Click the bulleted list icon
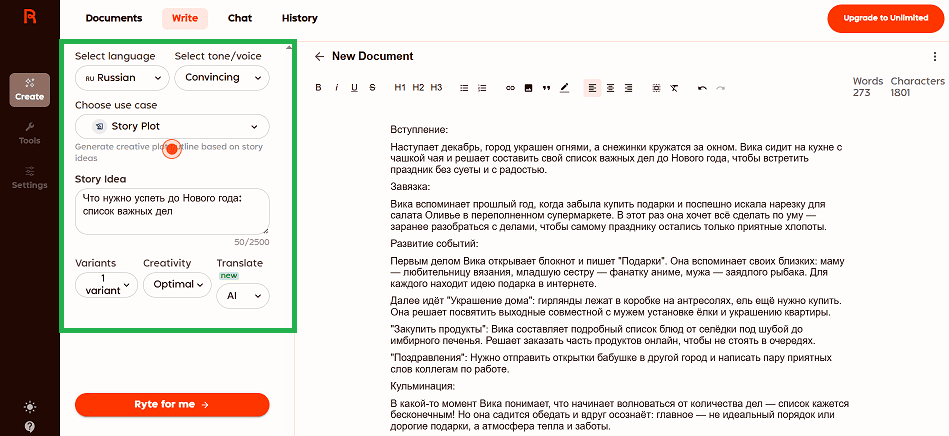The image size is (949, 436). coord(464,88)
